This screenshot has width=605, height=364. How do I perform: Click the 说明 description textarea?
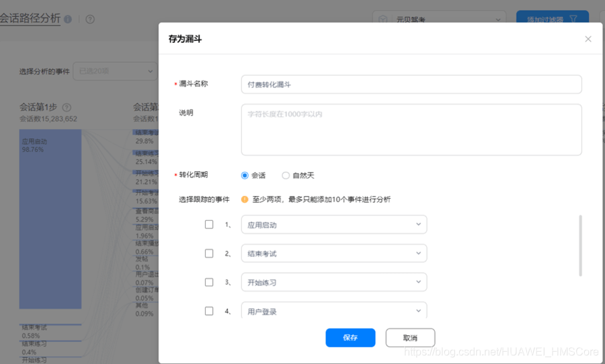411,130
